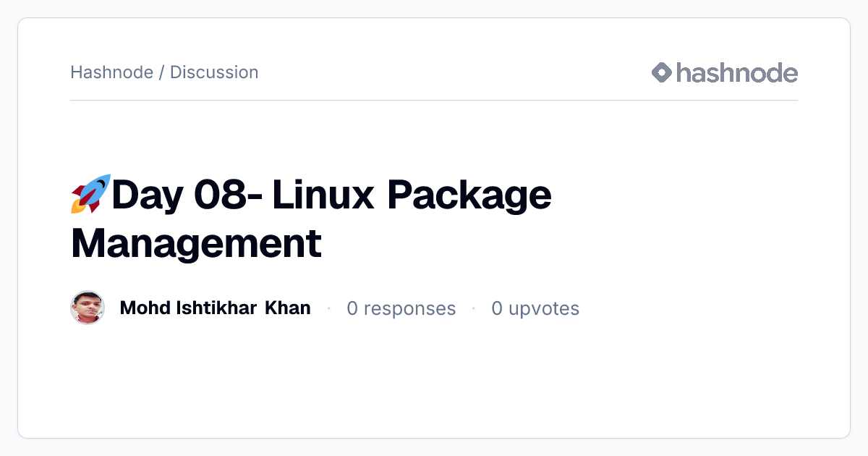Click the 0 upvotes count
This screenshot has width=868, height=456.
(x=535, y=309)
